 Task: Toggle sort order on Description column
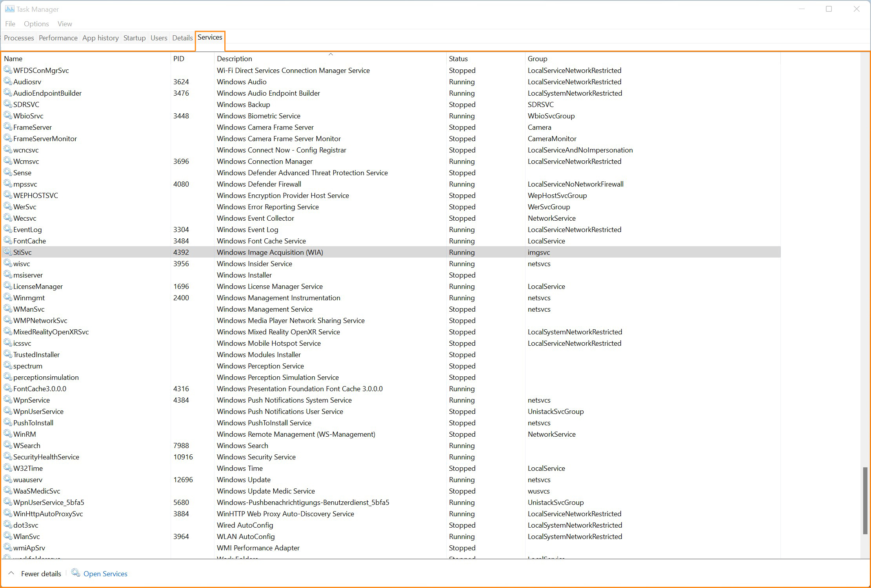pos(330,58)
